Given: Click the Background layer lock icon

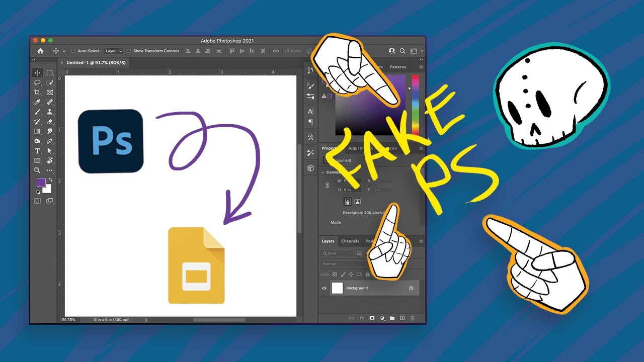Looking at the screenshot, I should click(x=411, y=288).
